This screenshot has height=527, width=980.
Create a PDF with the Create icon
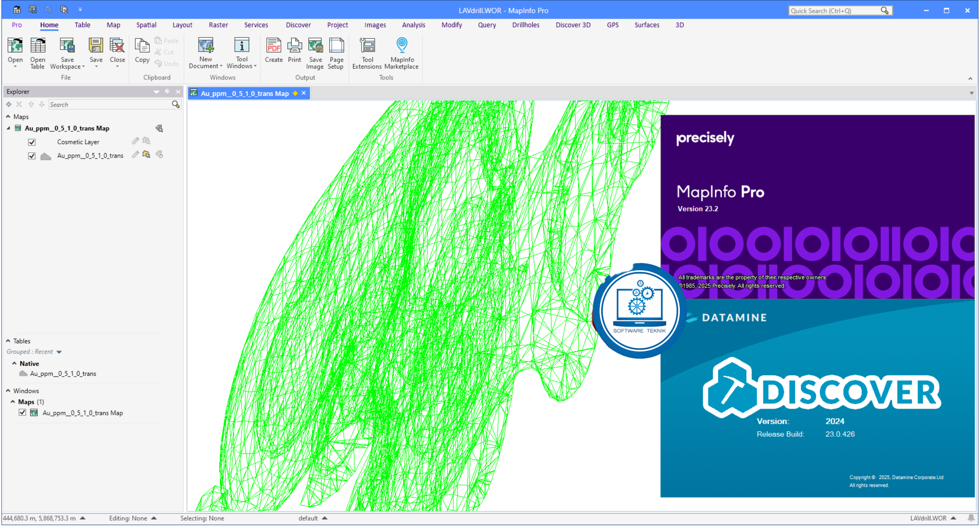coord(274,46)
